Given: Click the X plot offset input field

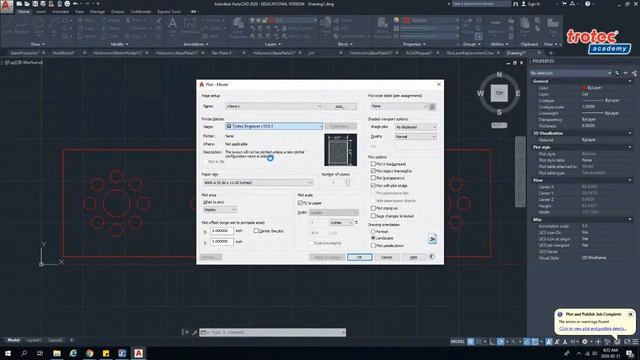Looking at the screenshot, I should point(222,231).
